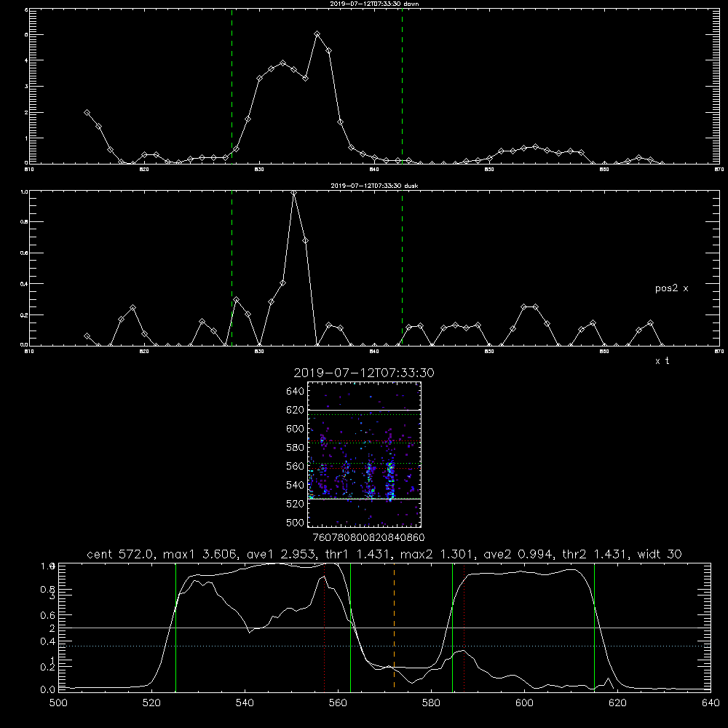This screenshot has width=728, height=728.
Task: Click the red dotted line near 557
Action: [325, 627]
